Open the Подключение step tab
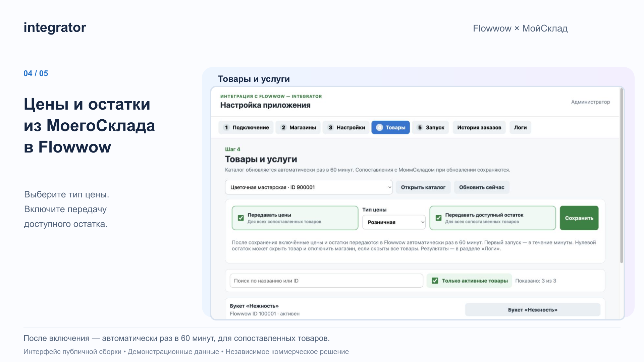This screenshot has height=362, width=644. (247, 127)
